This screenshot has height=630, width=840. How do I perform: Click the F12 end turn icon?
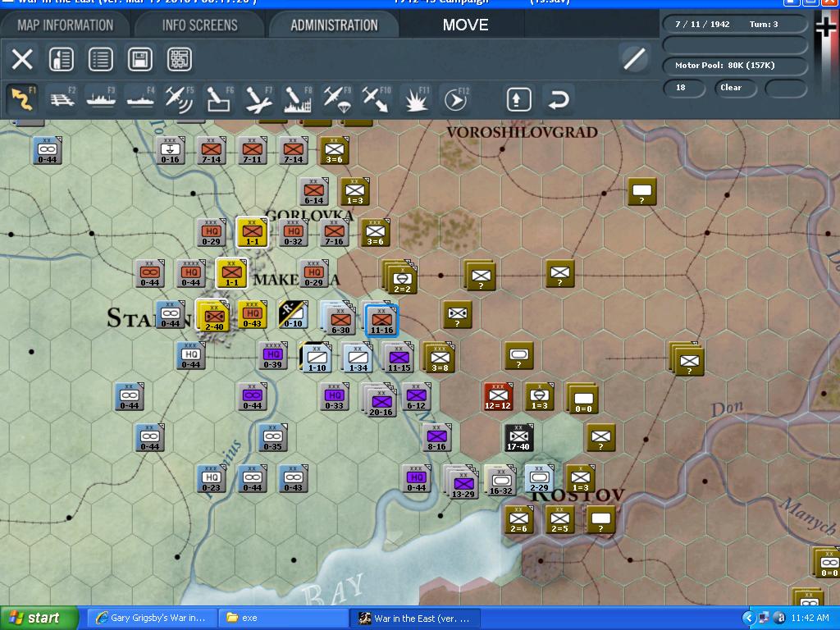456,99
